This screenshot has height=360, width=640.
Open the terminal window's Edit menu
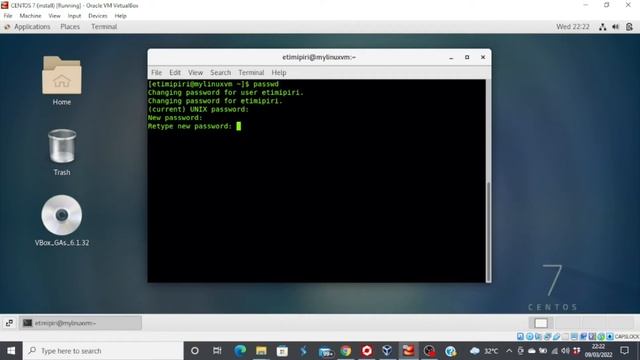click(x=175, y=73)
